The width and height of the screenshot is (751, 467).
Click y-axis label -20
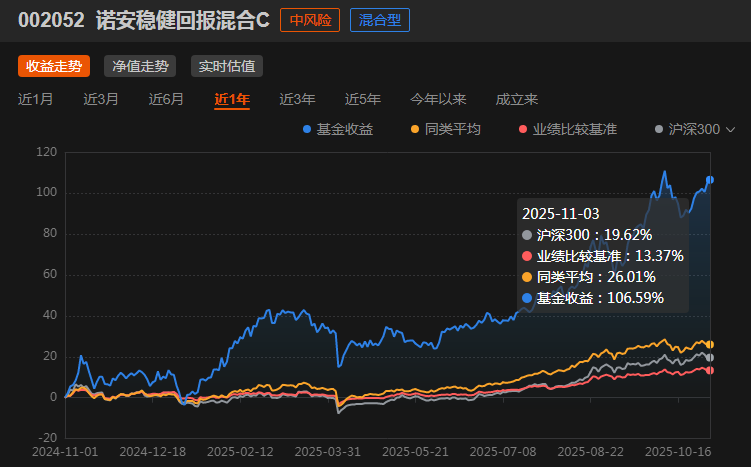[47, 438]
